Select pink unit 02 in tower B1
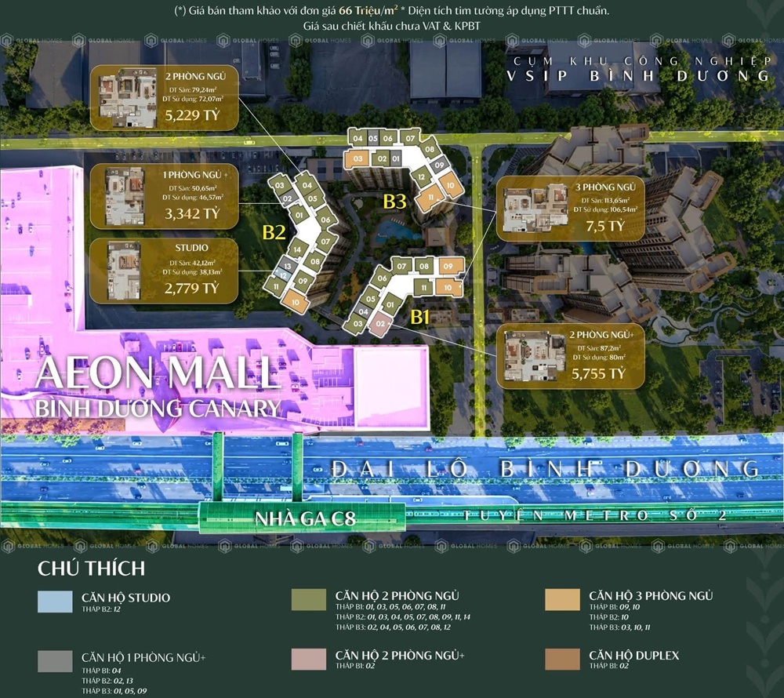The height and width of the screenshot is (698, 784). (x=380, y=324)
